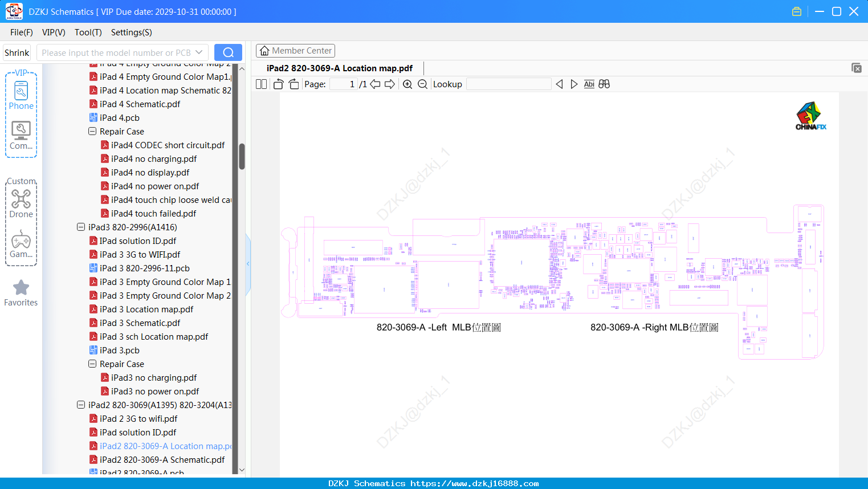
Task: Collapse the side panel handle
Action: pos(248,263)
